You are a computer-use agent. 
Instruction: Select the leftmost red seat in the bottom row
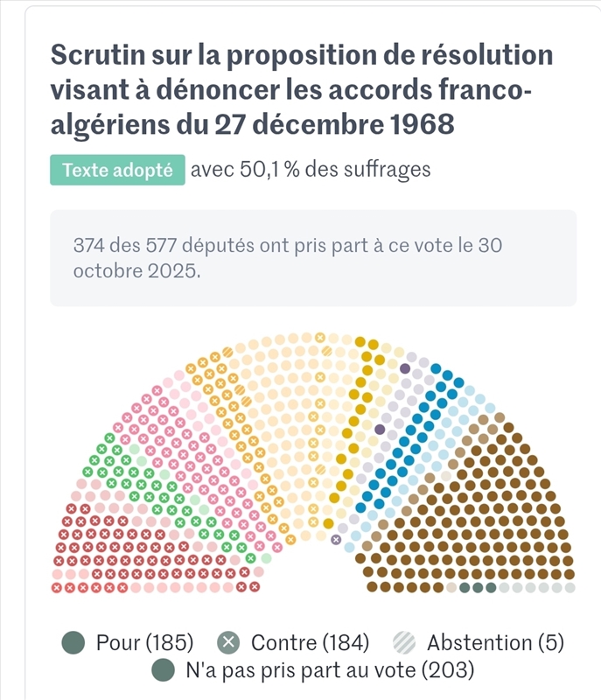click(58, 588)
